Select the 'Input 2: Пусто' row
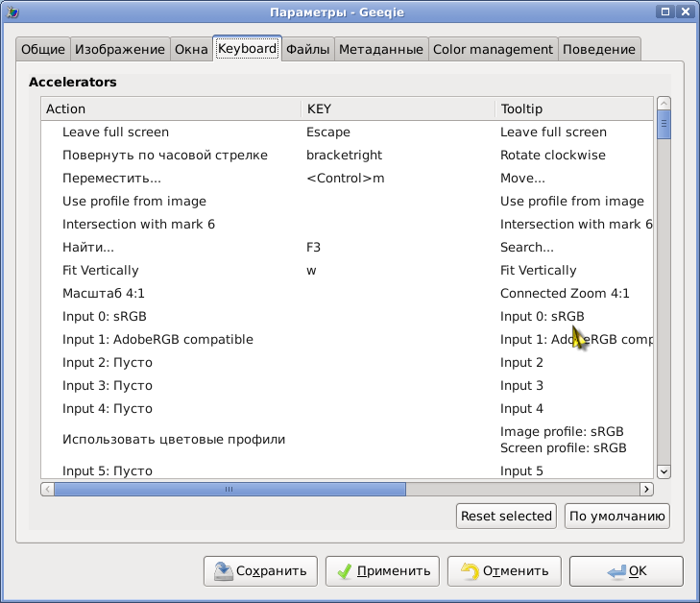Image resolution: width=700 pixels, height=603 pixels. click(x=347, y=362)
